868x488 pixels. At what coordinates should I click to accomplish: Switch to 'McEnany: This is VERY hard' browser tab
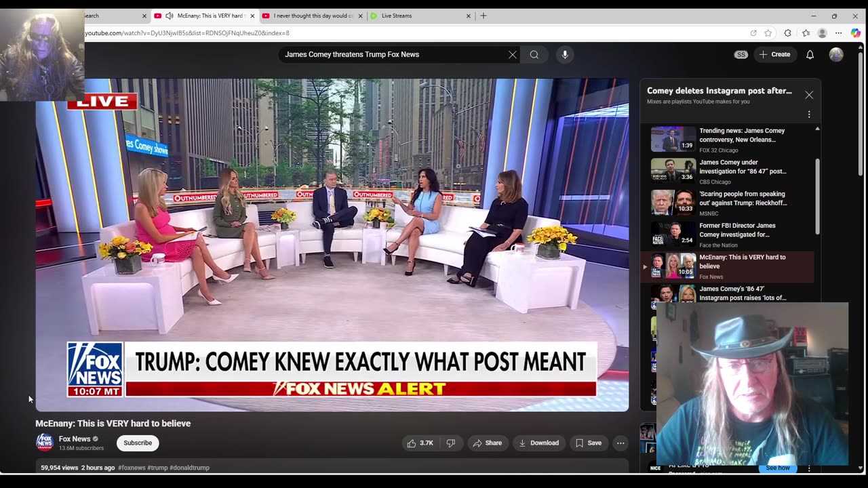(204, 16)
